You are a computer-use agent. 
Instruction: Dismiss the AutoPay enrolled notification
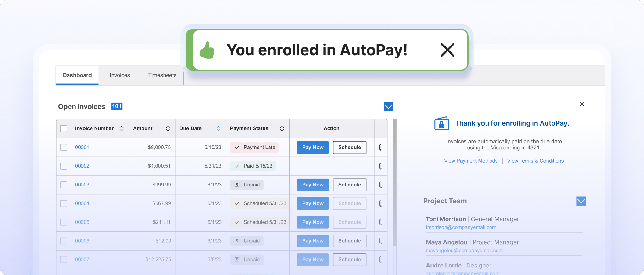[447, 50]
